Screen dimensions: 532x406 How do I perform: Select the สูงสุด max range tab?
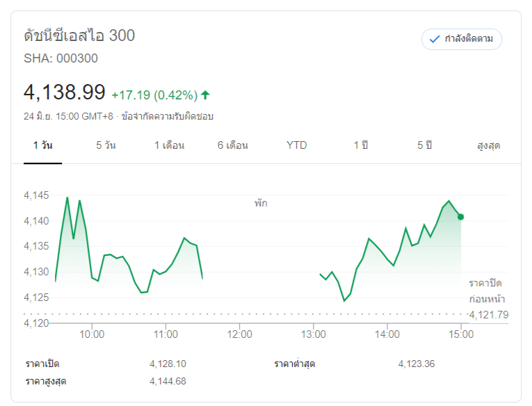tap(488, 146)
